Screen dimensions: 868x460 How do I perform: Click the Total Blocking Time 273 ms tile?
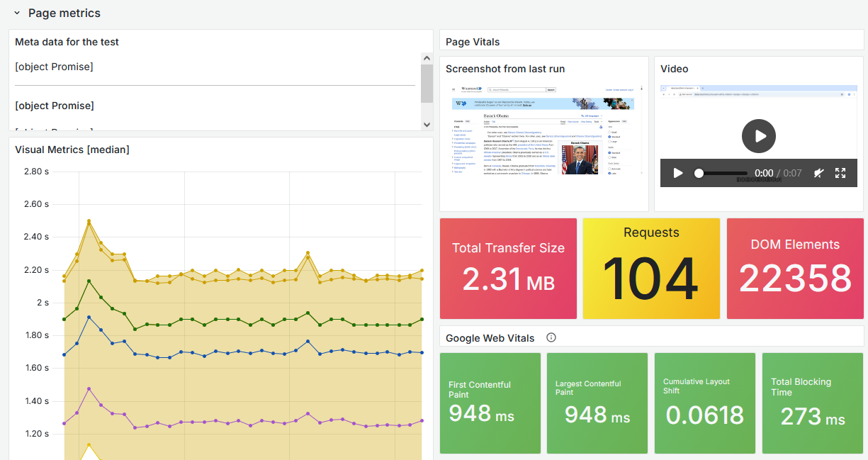813,403
